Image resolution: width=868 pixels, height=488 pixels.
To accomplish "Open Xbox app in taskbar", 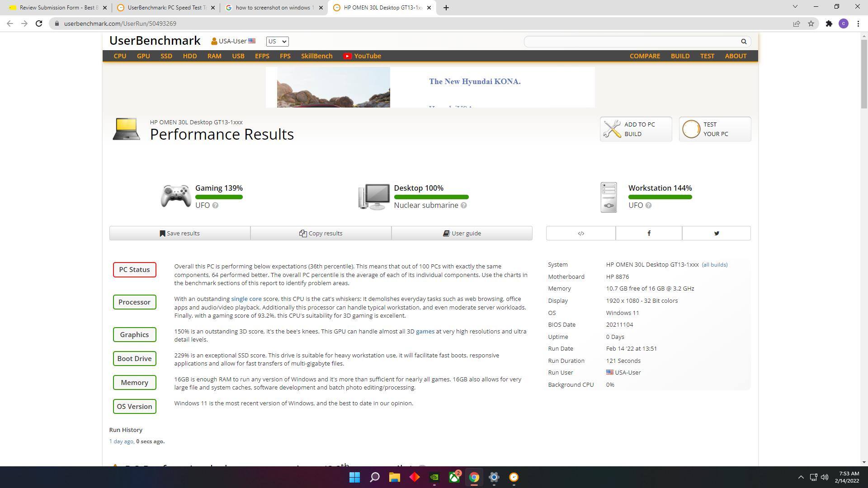I will tap(454, 477).
